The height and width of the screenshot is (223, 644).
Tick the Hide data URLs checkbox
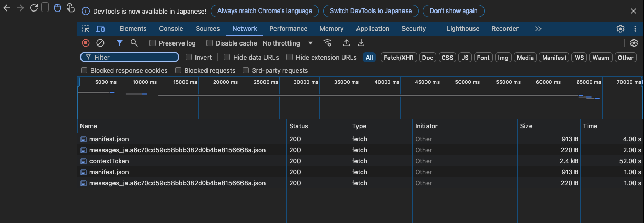click(x=227, y=58)
